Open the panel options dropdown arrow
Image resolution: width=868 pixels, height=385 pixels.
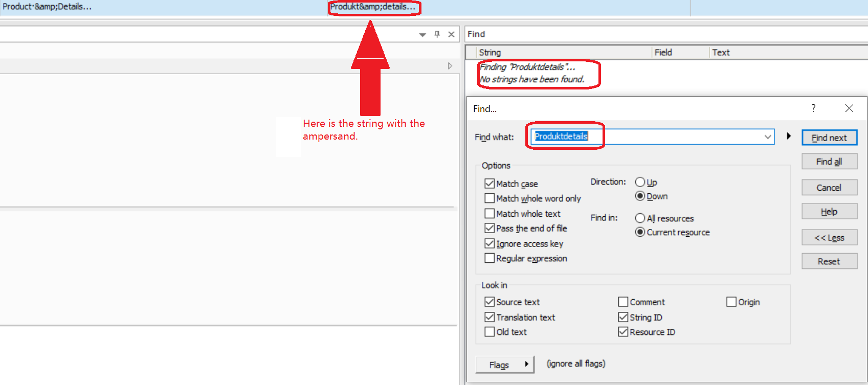coord(422,35)
